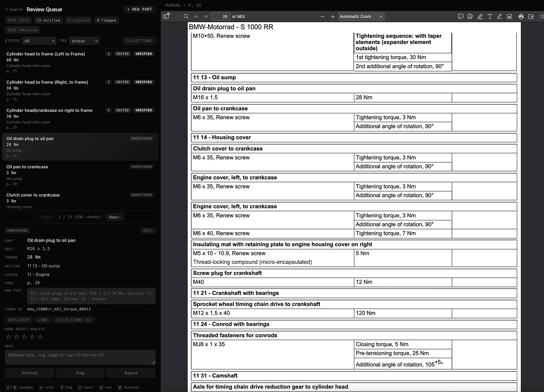This screenshot has width=544, height=392.
Task: Toggle the 13 verified filter chip
Action: 48,20
